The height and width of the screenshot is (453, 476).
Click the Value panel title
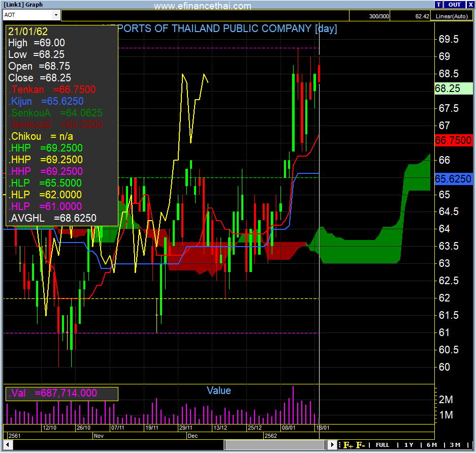pyautogui.click(x=218, y=390)
